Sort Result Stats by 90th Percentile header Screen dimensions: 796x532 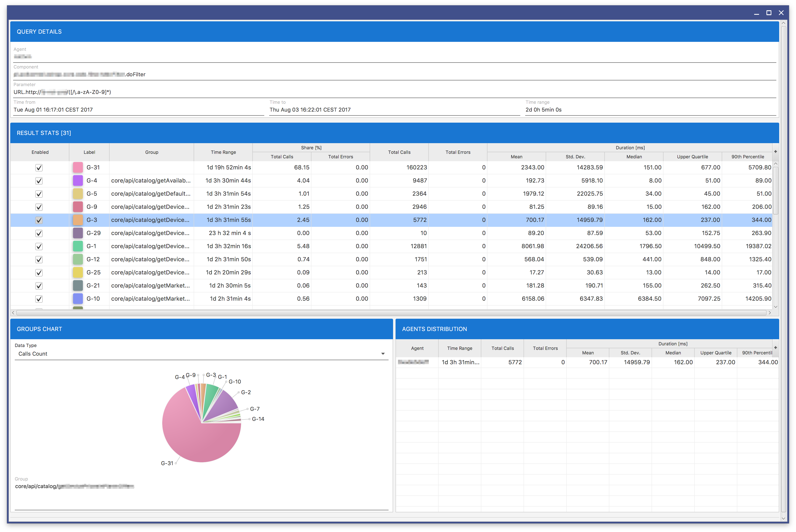coord(747,156)
